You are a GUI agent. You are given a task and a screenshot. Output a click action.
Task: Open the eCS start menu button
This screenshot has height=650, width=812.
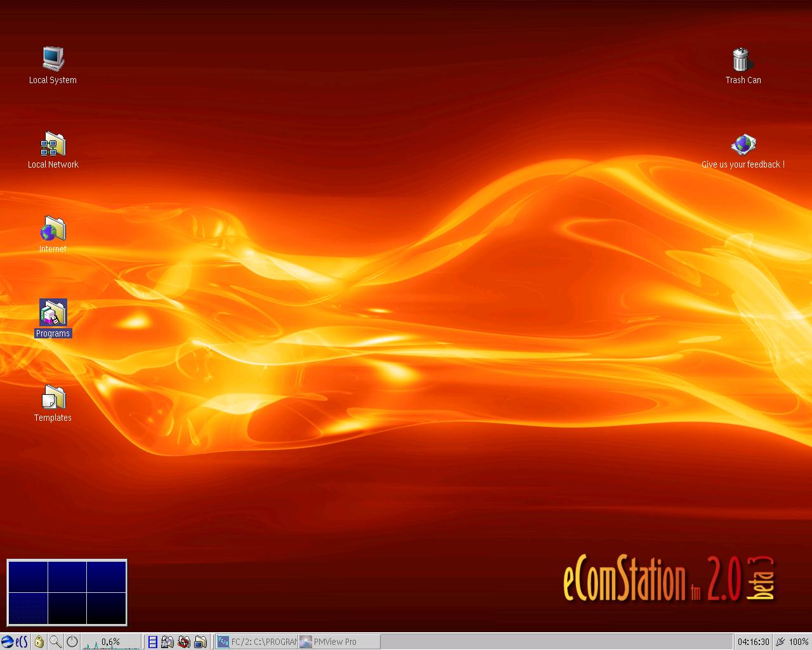point(15,642)
